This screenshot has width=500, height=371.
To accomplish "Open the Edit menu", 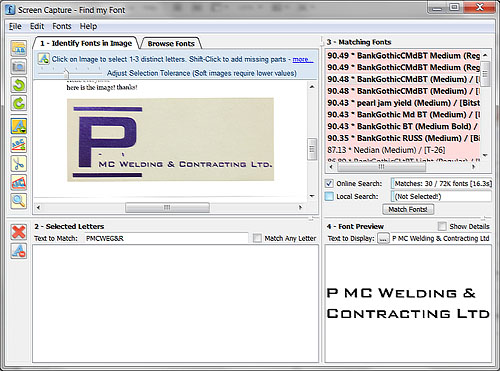I will (37, 26).
